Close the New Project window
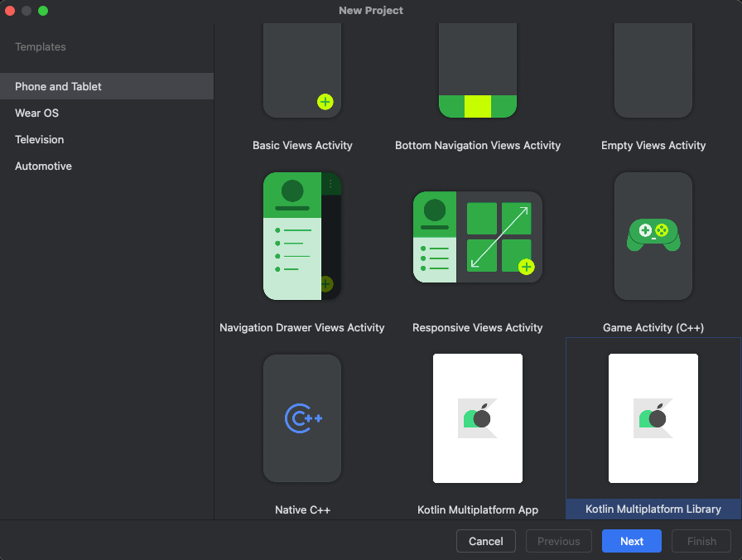This screenshot has width=742, height=560. coord(10,11)
